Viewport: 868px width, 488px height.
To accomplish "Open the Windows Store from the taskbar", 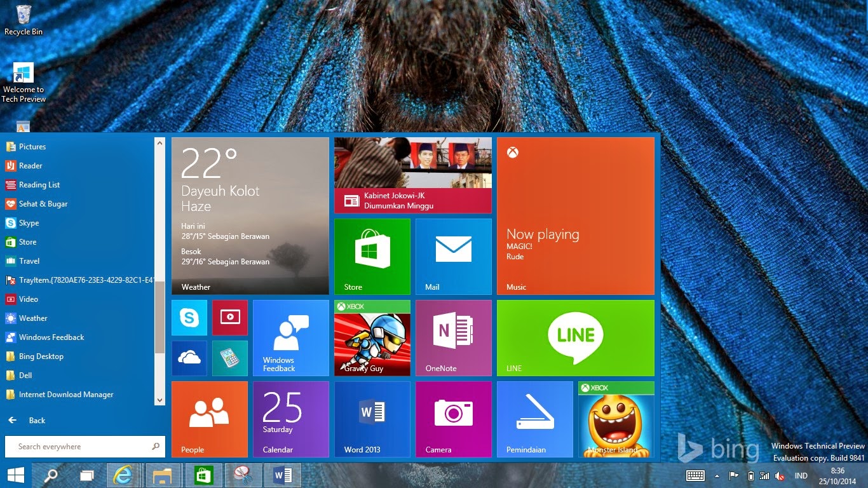I will pyautogui.click(x=203, y=475).
